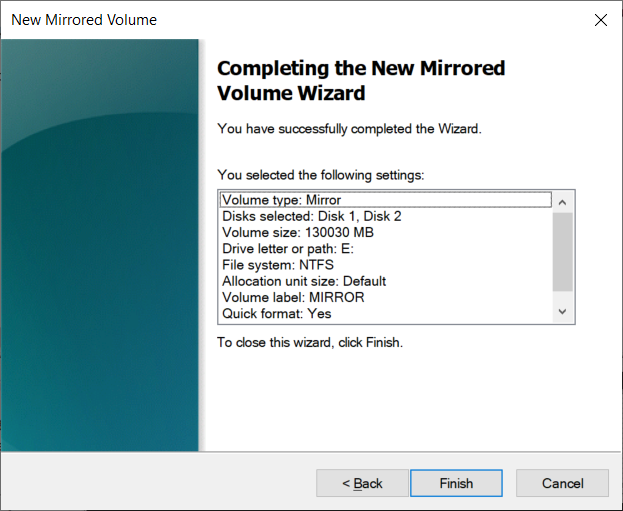The width and height of the screenshot is (623, 511).
Task: Cancel the New Mirrored Volume wizard
Action: point(562,483)
